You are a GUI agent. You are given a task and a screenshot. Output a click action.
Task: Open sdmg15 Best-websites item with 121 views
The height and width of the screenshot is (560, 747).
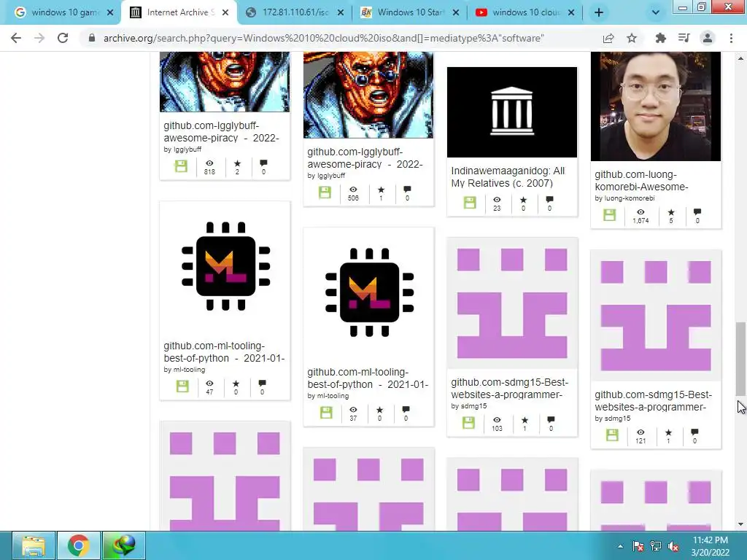point(653,400)
